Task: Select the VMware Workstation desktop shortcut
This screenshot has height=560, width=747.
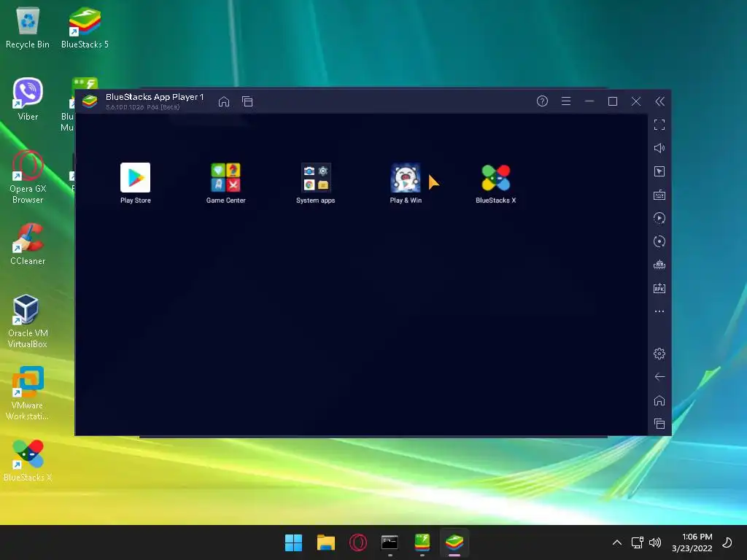Action: [28, 393]
